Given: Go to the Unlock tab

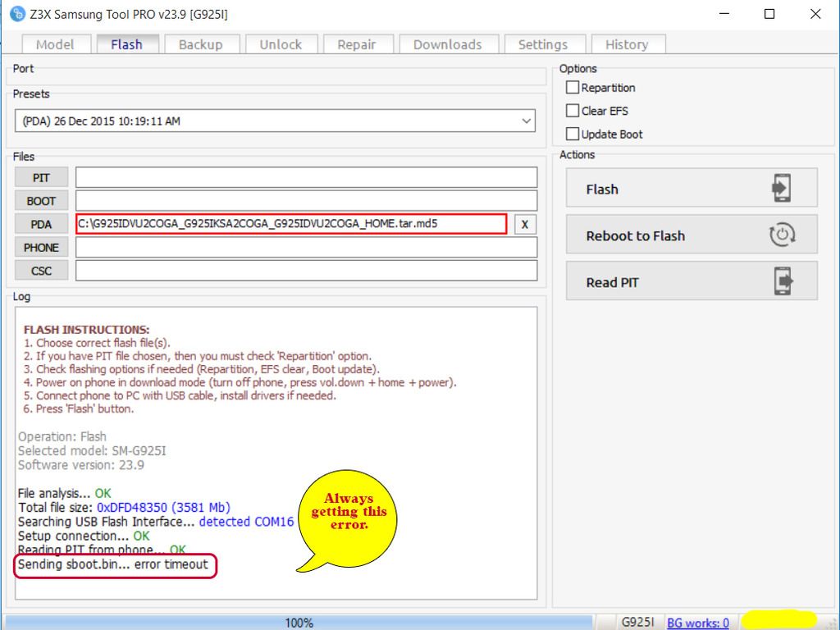Looking at the screenshot, I should tap(281, 44).
